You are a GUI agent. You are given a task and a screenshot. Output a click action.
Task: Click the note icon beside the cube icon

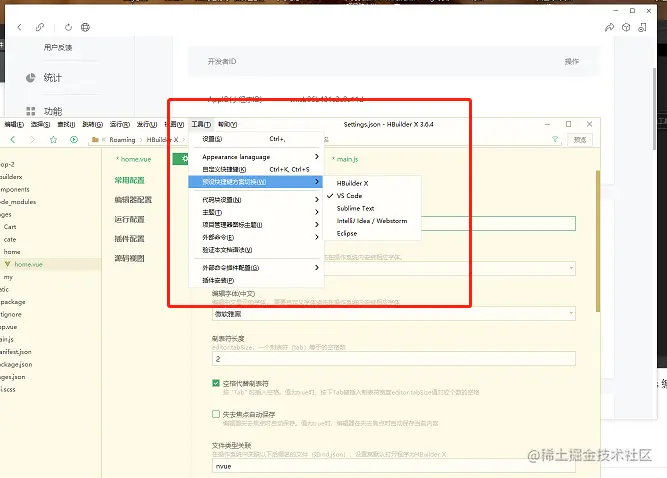pyautogui.click(x=643, y=27)
